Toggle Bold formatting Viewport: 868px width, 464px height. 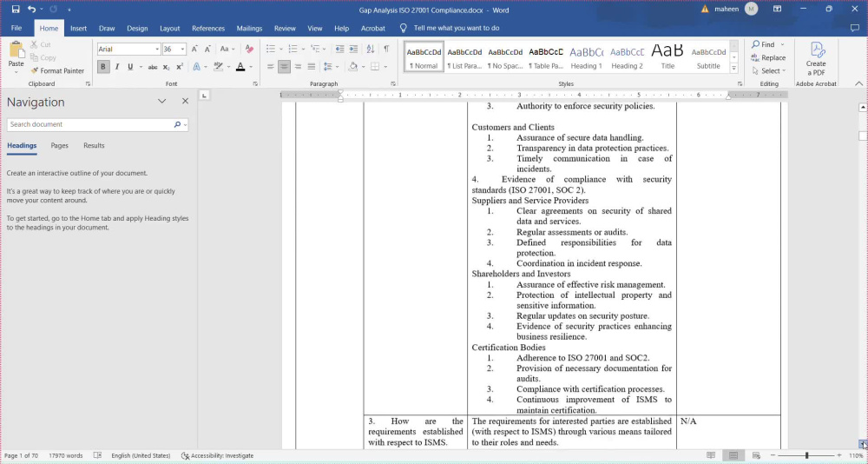pyautogui.click(x=103, y=67)
